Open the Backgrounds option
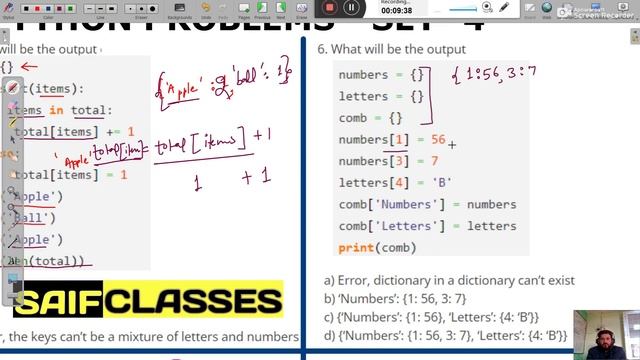The image size is (640, 360). (x=180, y=10)
